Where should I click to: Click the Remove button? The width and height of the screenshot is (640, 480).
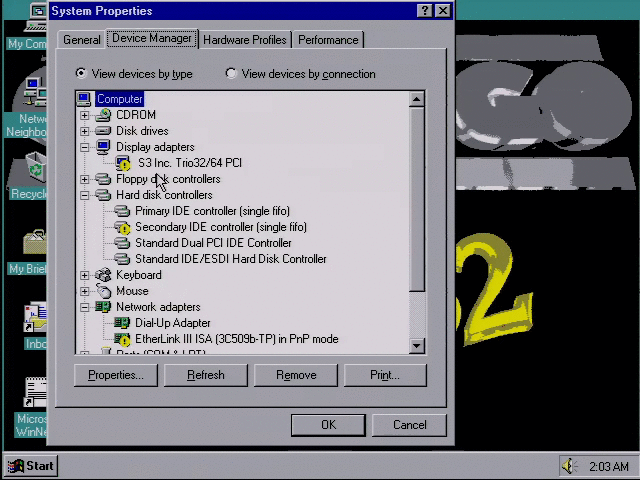click(x=296, y=375)
